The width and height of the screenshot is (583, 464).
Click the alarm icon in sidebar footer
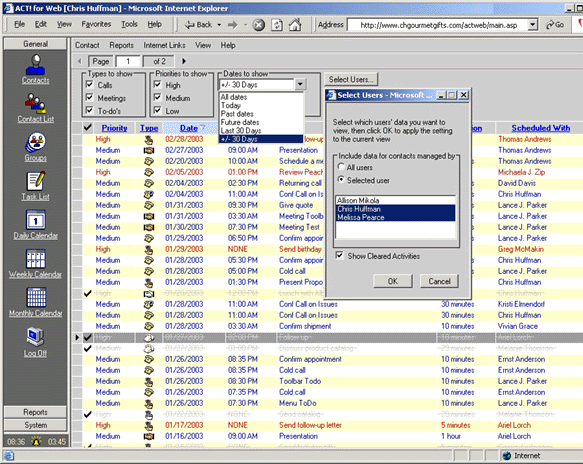pos(36,441)
